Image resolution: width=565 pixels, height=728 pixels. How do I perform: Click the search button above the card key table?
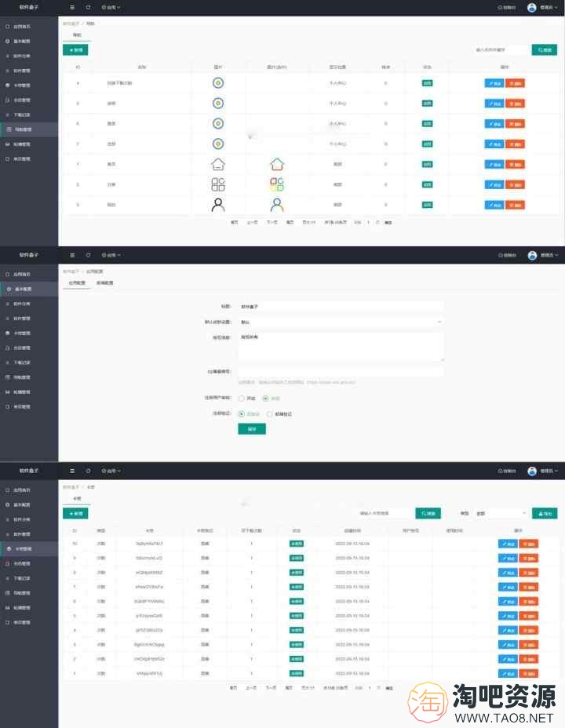428,513
